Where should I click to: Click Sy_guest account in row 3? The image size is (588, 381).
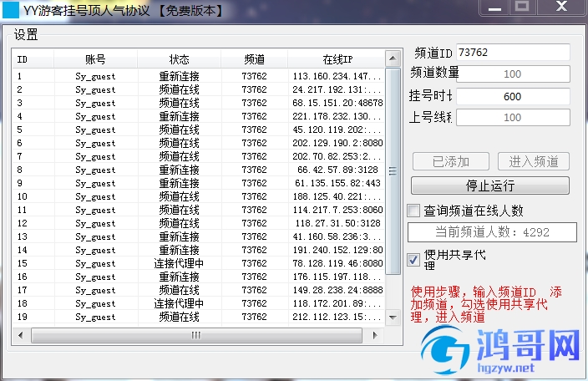[95, 103]
